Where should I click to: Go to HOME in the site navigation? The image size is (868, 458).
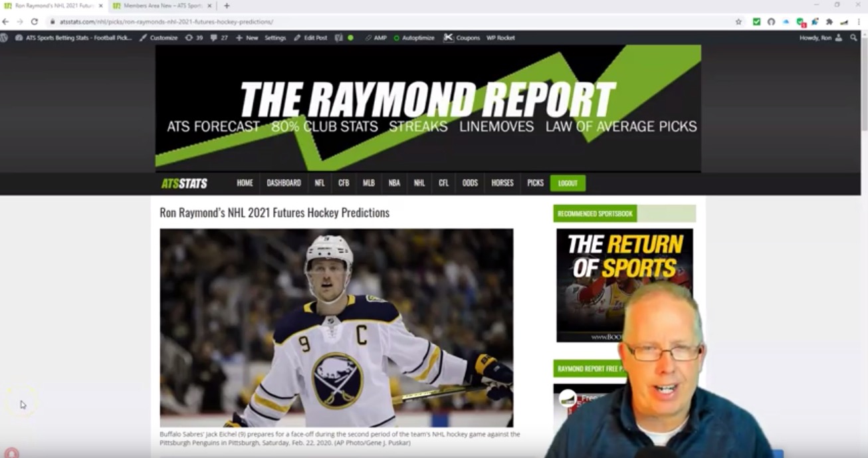[245, 183]
